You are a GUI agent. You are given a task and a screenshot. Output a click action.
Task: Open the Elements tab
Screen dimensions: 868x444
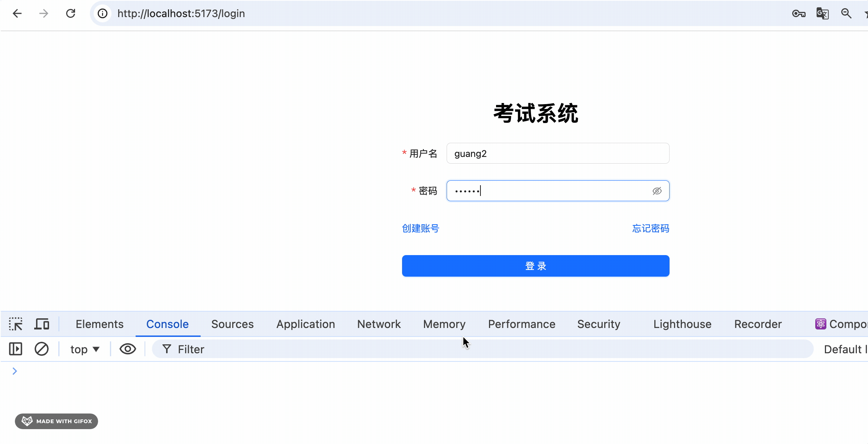100,324
